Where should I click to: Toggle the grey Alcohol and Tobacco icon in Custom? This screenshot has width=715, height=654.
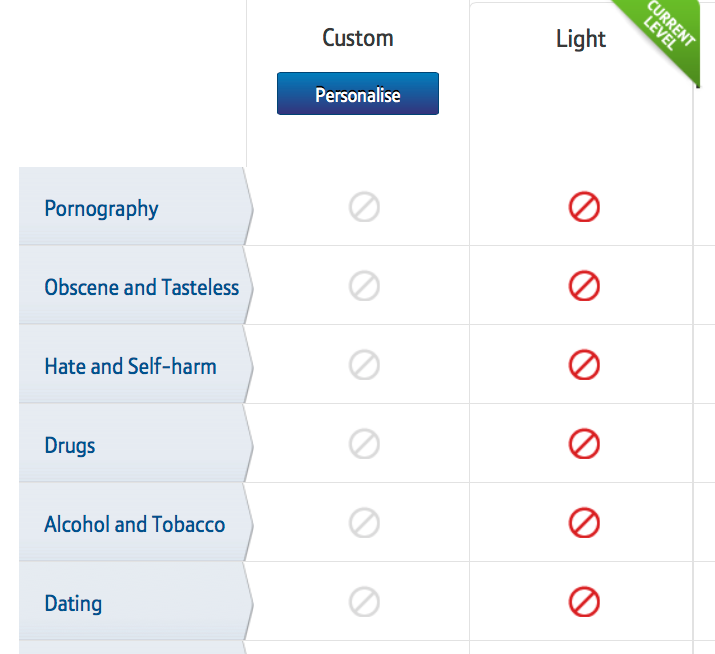tap(364, 523)
